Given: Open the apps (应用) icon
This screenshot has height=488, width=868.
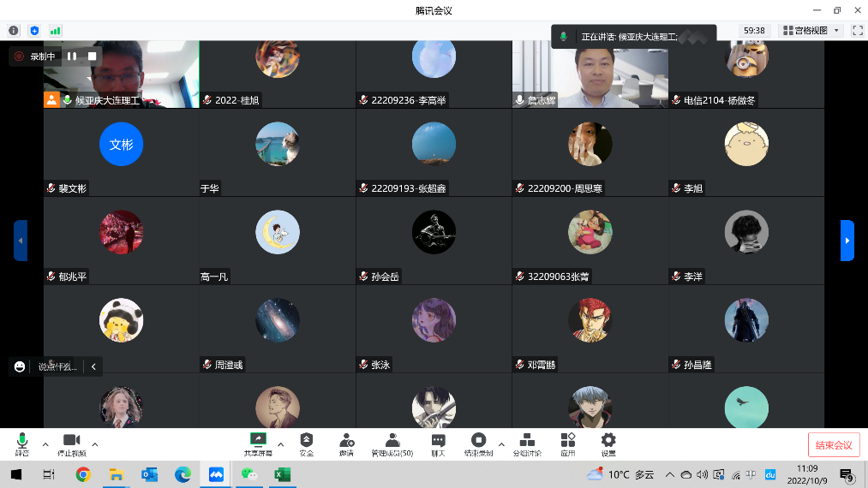Looking at the screenshot, I should coord(567,443).
